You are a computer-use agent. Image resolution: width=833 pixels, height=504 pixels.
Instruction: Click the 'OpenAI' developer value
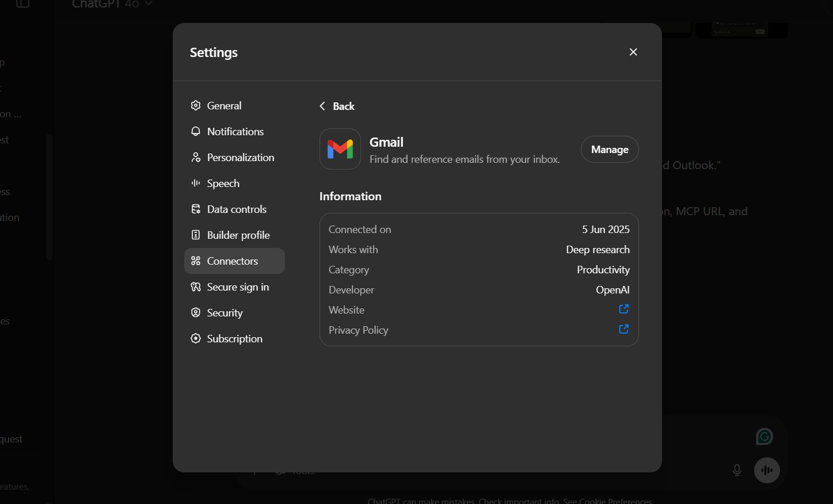click(613, 290)
